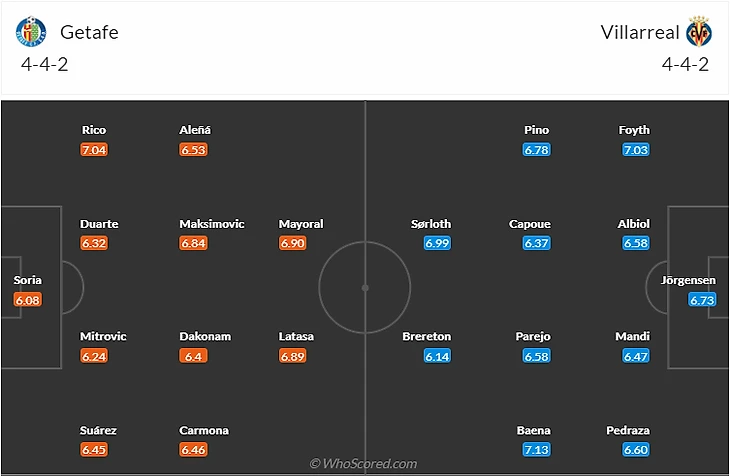This screenshot has width=730, height=476.
Task: Click the Getafe club crest icon
Action: [32, 32]
